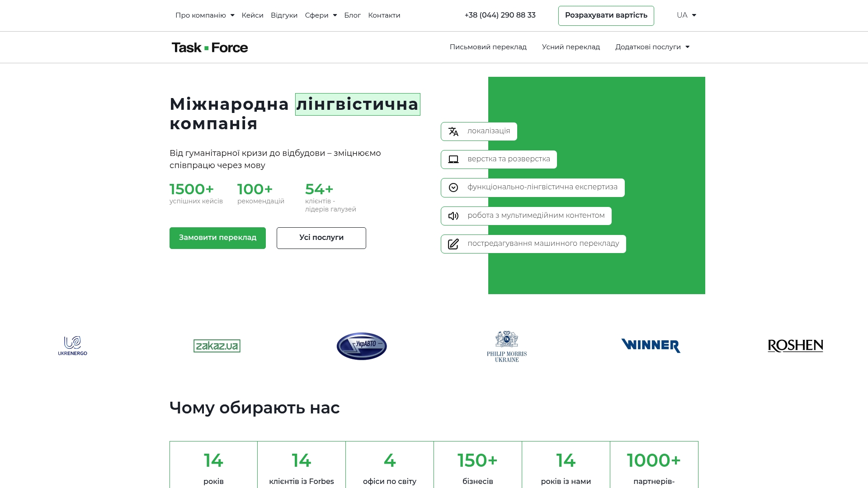
Task: Go to the Блог page
Action: pos(352,15)
